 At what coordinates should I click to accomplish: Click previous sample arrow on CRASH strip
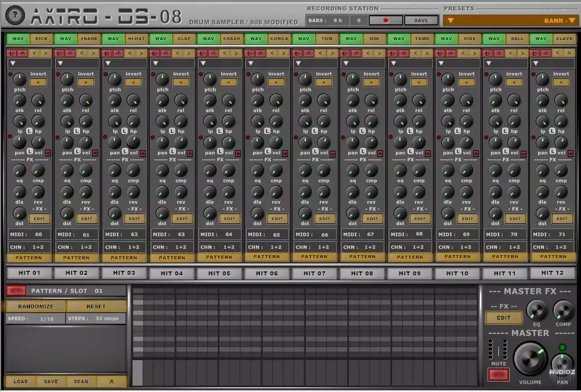click(x=225, y=54)
